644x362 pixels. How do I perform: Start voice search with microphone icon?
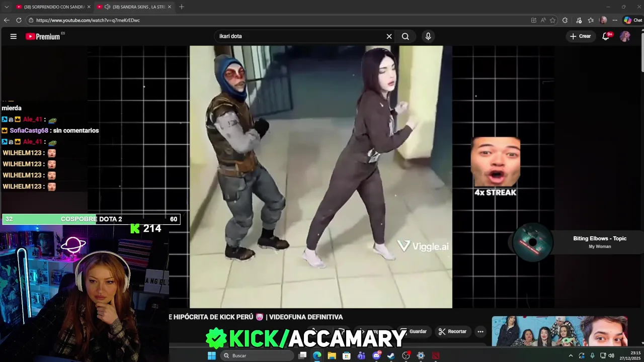428,36
